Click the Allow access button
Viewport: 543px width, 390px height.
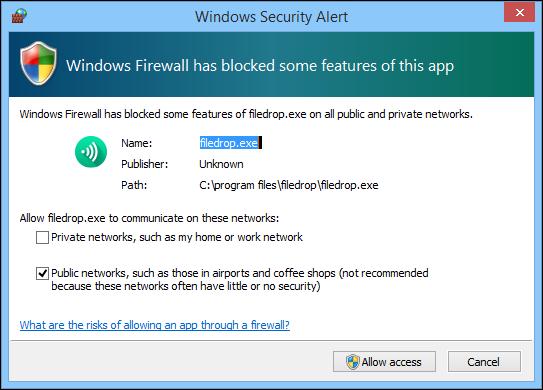384,362
